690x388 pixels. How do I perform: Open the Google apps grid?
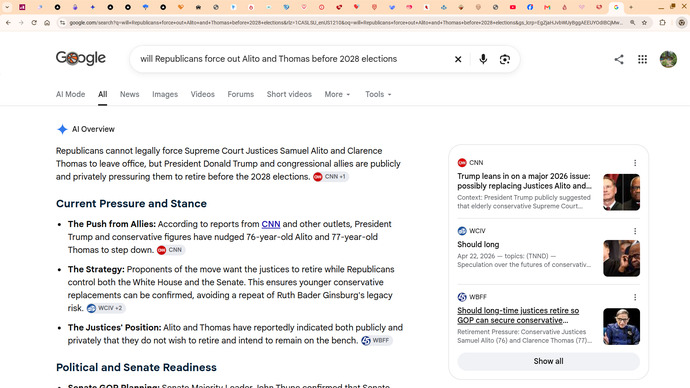(642, 59)
